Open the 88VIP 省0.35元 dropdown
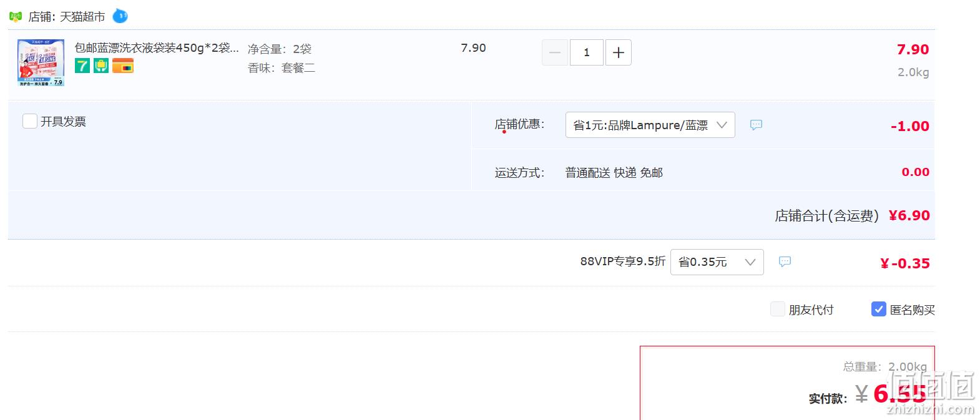The height and width of the screenshot is (420, 980). click(x=717, y=262)
